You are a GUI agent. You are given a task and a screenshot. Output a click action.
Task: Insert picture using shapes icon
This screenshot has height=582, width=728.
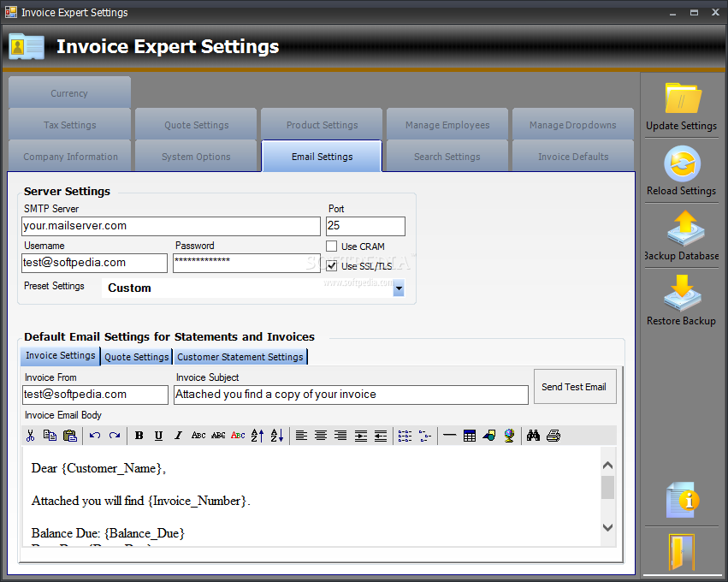(x=488, y=436)
